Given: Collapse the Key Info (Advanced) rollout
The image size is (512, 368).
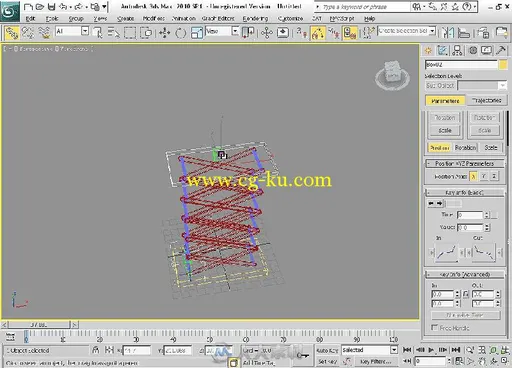Looking at the screenshot, I should tap(464, 275).
